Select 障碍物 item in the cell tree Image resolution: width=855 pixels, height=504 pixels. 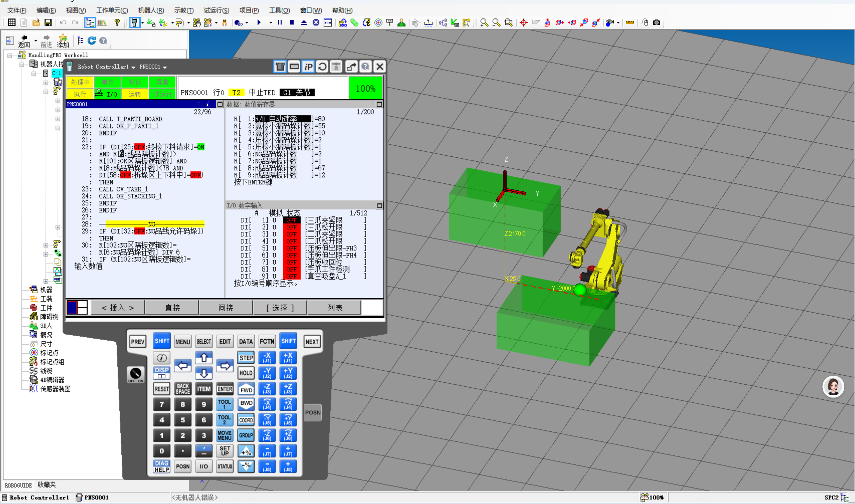[49, 317]
